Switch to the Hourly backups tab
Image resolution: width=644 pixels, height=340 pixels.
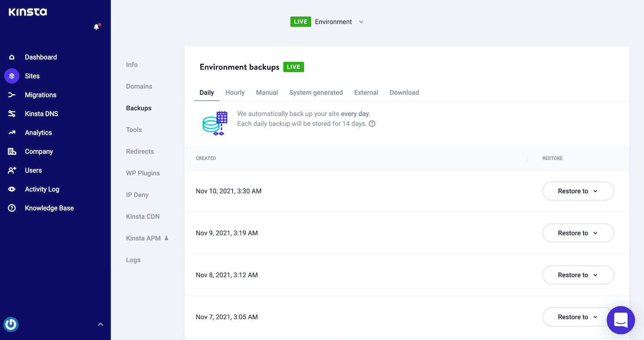235,92
